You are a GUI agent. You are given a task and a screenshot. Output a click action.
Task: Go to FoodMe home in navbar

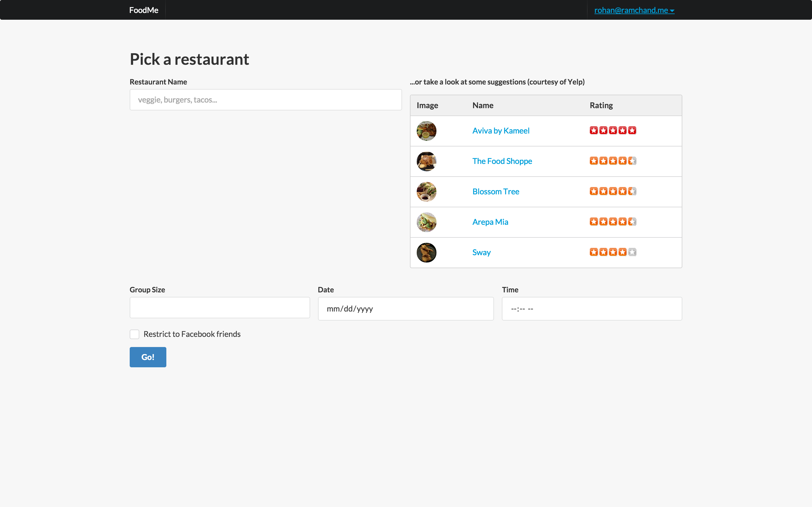point(144,10)
